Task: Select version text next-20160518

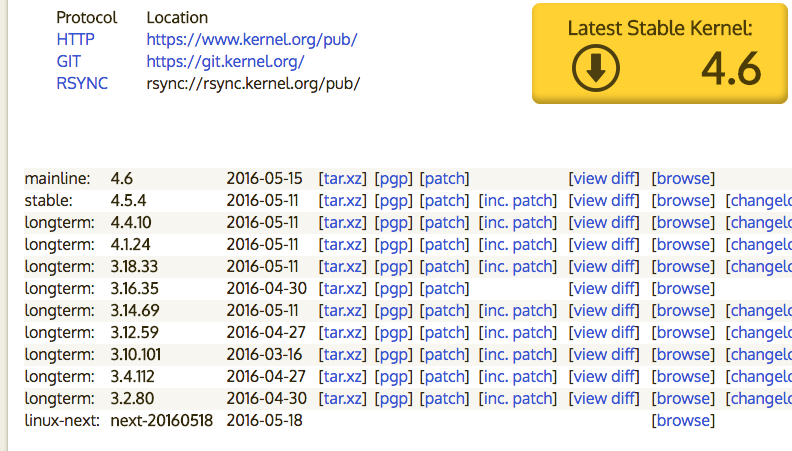Action: pyautogui.click(x=162, y=420)
